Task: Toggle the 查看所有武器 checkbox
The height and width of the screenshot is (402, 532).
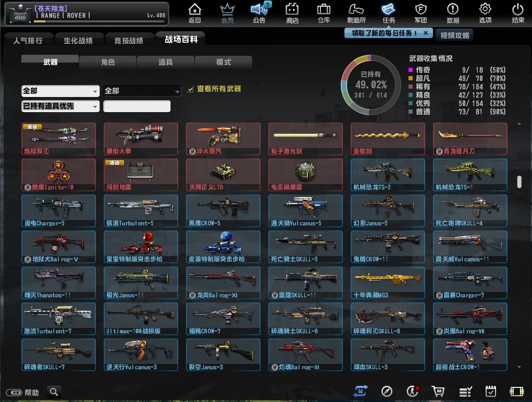Action: tap(191, 89)
